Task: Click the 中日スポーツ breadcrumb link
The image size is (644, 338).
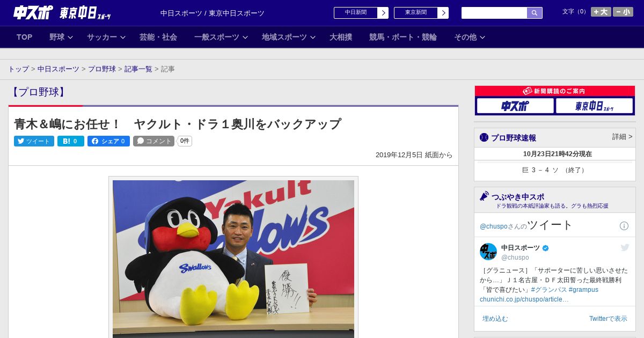Action: tap(58, 69)
